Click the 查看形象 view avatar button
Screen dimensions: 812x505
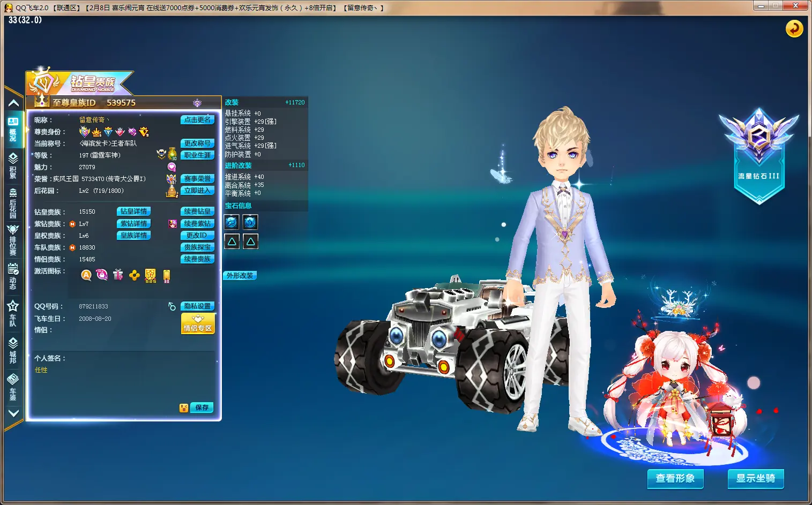[x=675, y=478]
